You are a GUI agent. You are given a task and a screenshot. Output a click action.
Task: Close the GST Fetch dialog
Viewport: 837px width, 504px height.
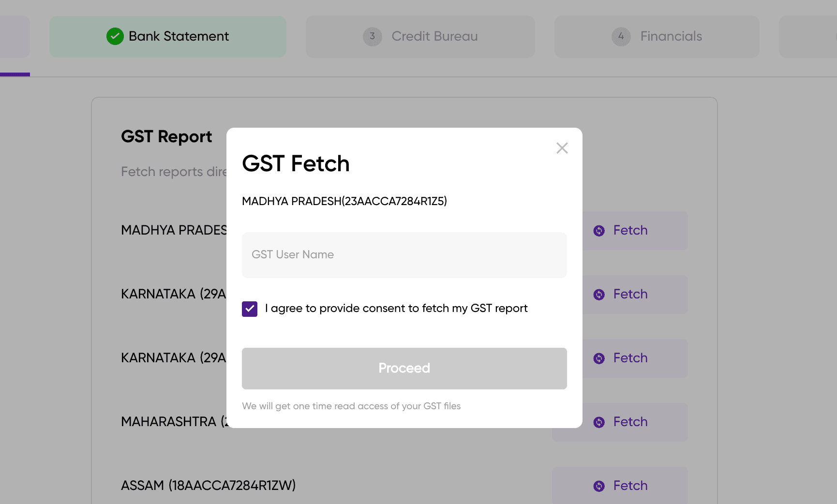(x=562, y=148)
